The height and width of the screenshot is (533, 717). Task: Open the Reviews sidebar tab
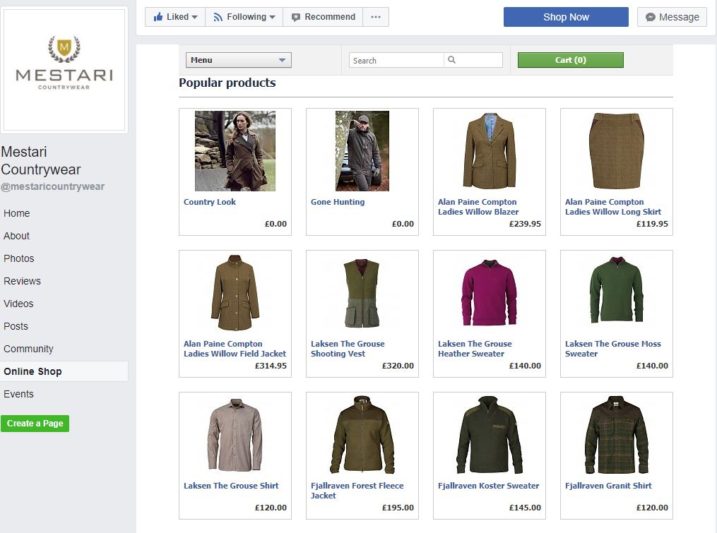22,281
